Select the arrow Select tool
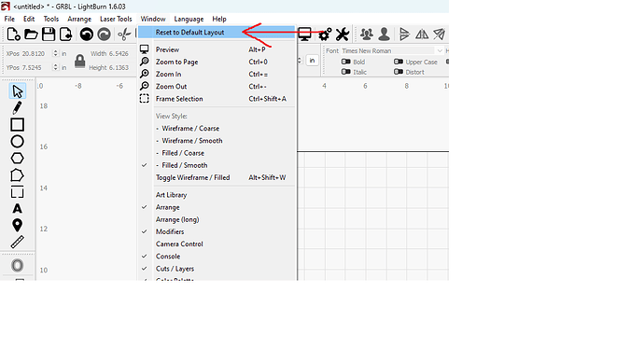The height and width of the screenshot is (362, 644). click(x=17, y=91)
